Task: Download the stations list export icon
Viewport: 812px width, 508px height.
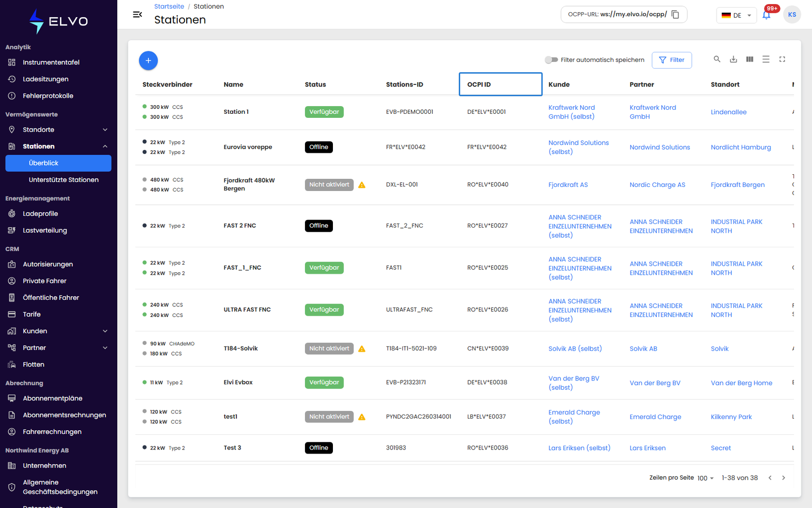Action: [x=733, y=59]
